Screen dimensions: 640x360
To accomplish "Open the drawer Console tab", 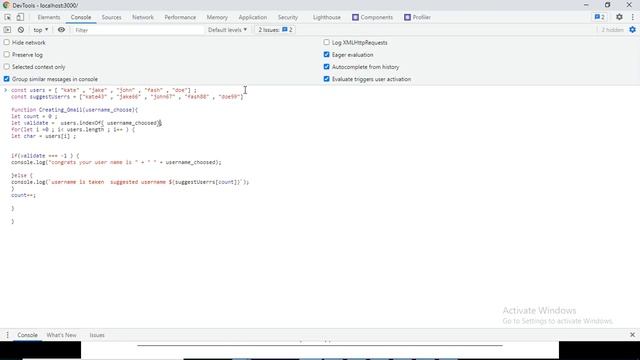I will [27, 335].
